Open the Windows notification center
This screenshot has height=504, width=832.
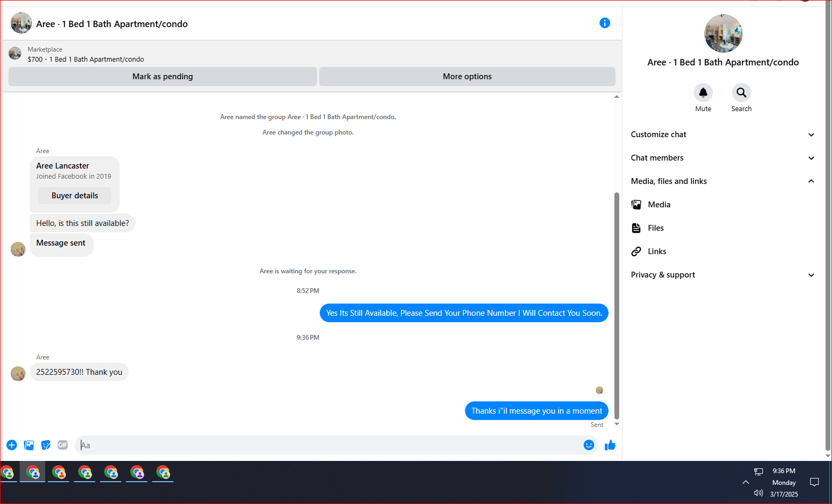(814, 482)
